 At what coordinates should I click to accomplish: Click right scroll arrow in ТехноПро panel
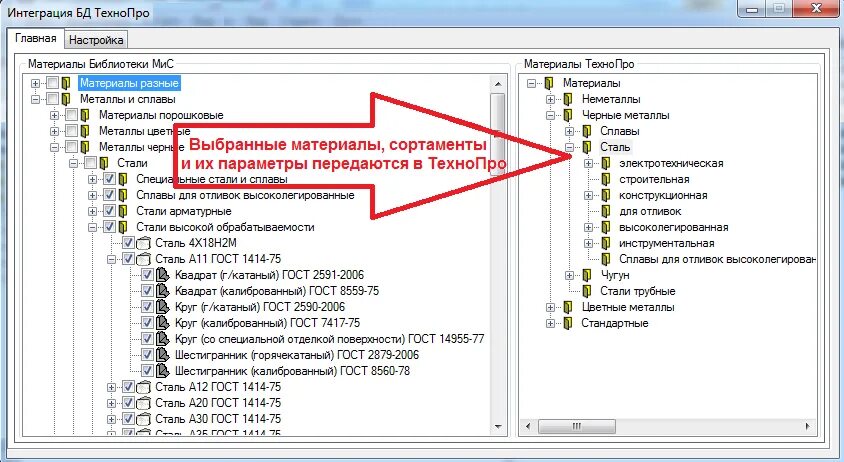point(808,426)
